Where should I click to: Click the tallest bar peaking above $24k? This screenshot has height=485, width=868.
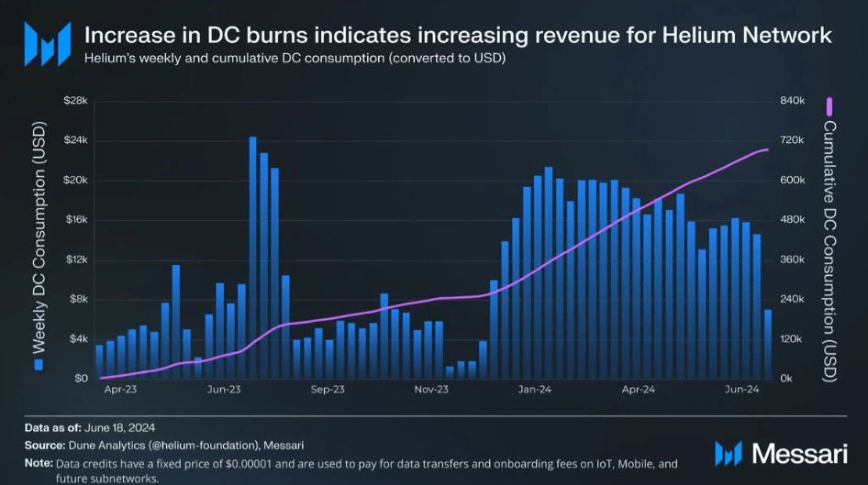[252, 258]
